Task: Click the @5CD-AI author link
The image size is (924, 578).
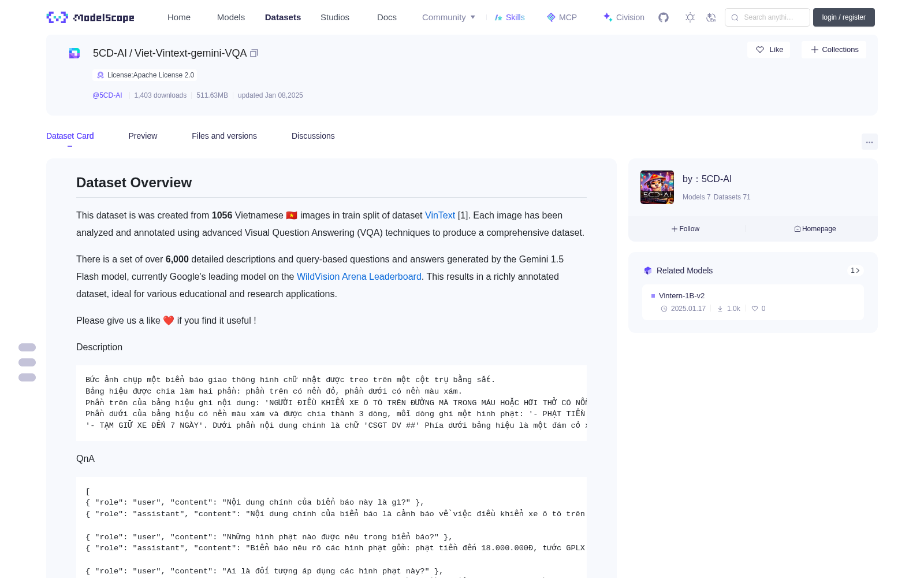Action: pos(107,95)
